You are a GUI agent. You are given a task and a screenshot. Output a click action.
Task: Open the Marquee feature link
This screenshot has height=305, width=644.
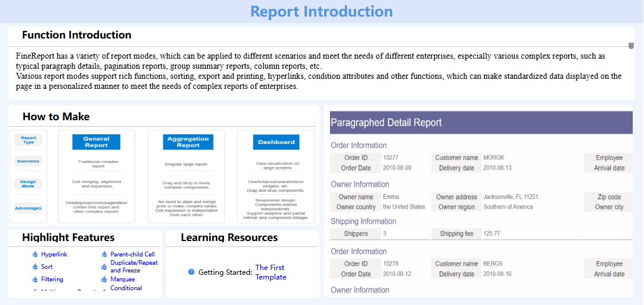click(123, 280)
